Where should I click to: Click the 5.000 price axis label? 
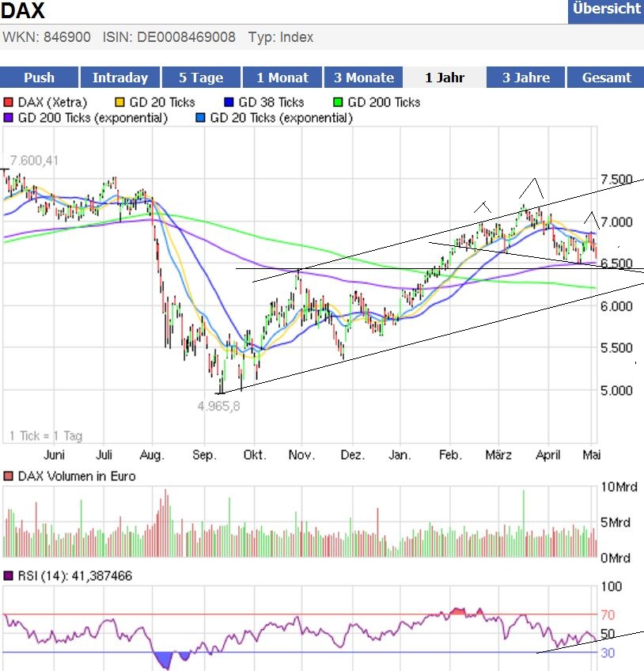click(616, 391)
